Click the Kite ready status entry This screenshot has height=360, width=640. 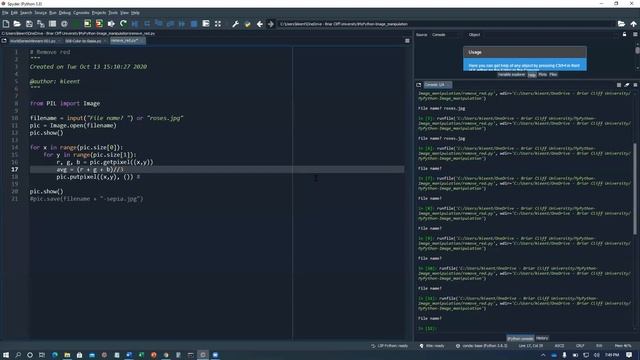point(432,346)
